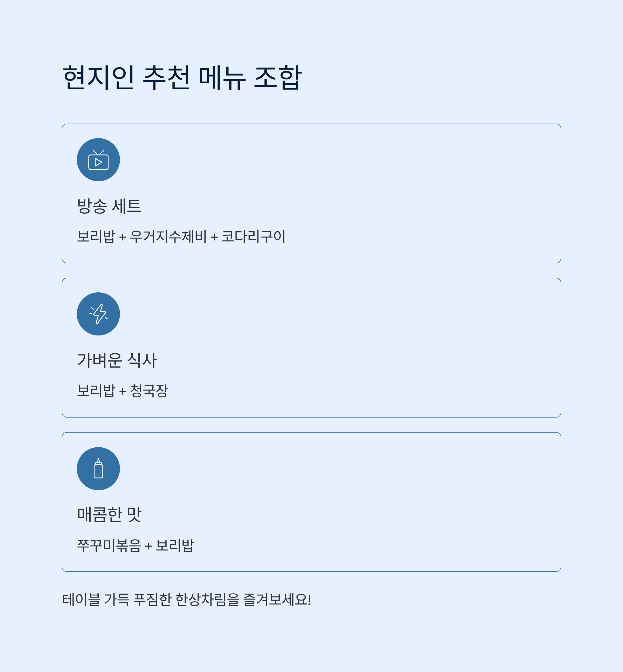Click the 현지인 추천 메뉴 조합 title
This screenshot has width=623, height=672.
point(182,78)
